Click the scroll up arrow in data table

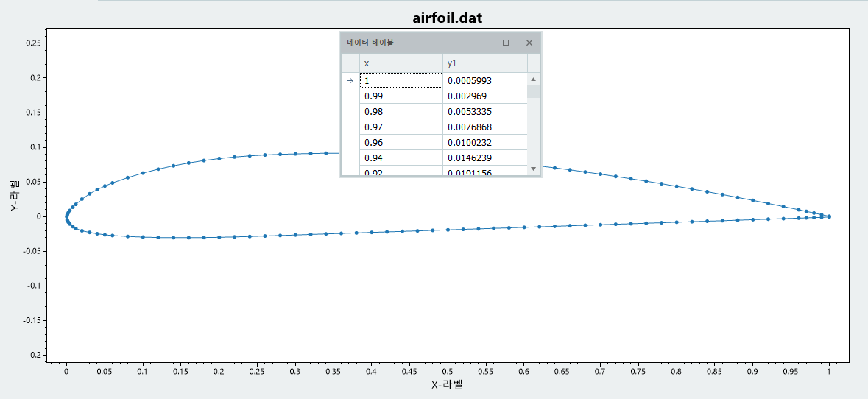coord(533,80)
